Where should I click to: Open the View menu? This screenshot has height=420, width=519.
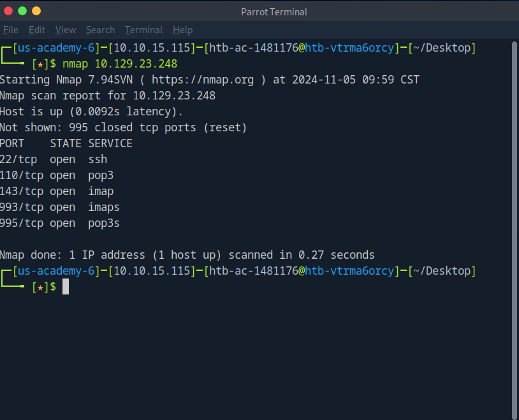[65, 30]
